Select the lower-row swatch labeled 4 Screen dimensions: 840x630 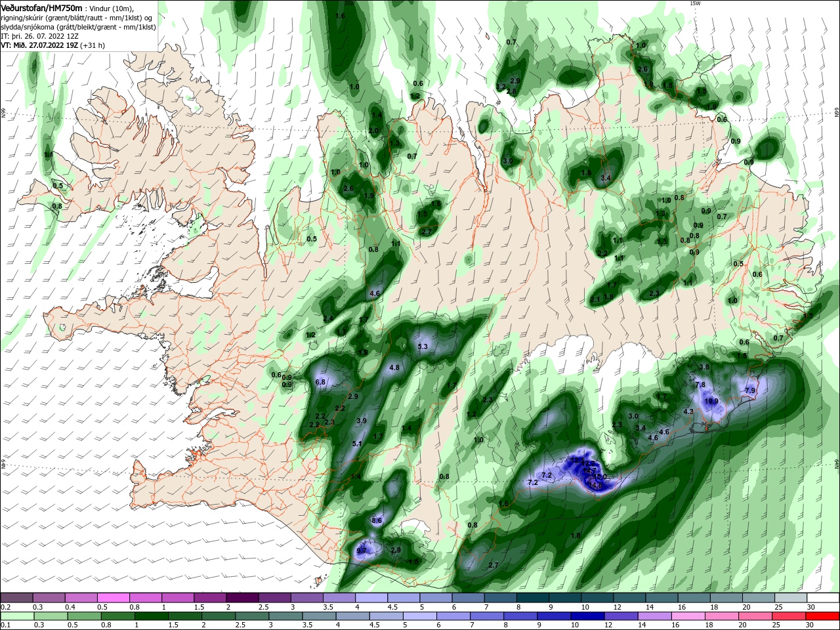pyautogui.click(x=352, y=616)
